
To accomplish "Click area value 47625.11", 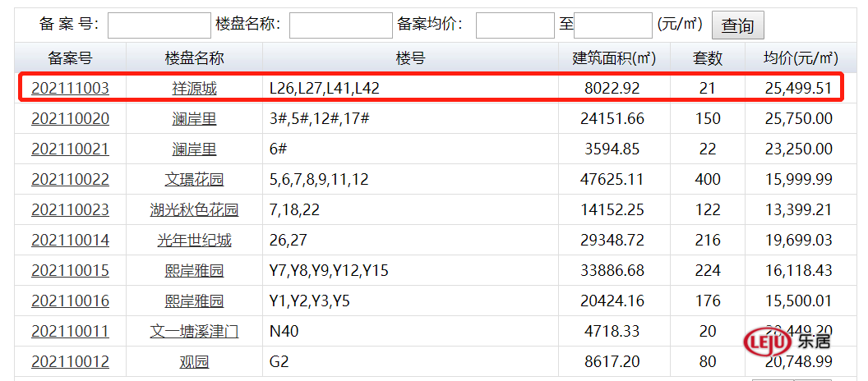I will tap(612, 180).
